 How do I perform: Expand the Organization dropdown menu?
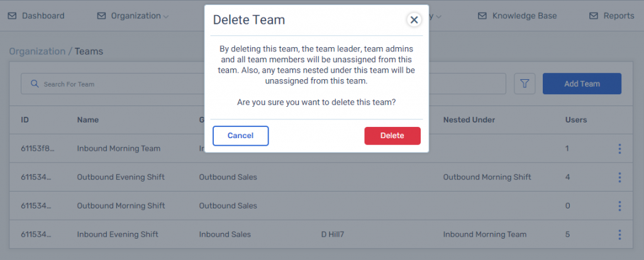166,17
